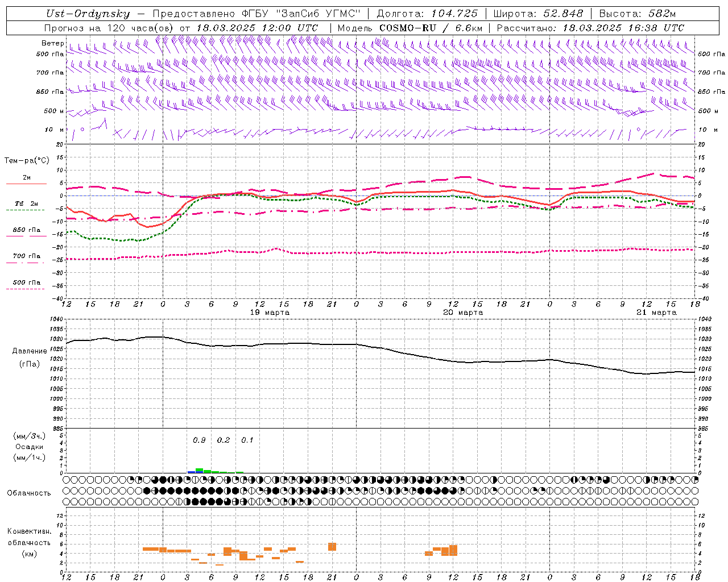
Task: Click the tallest orange bar at 12h on 20 марта
Action: point(453,550)
